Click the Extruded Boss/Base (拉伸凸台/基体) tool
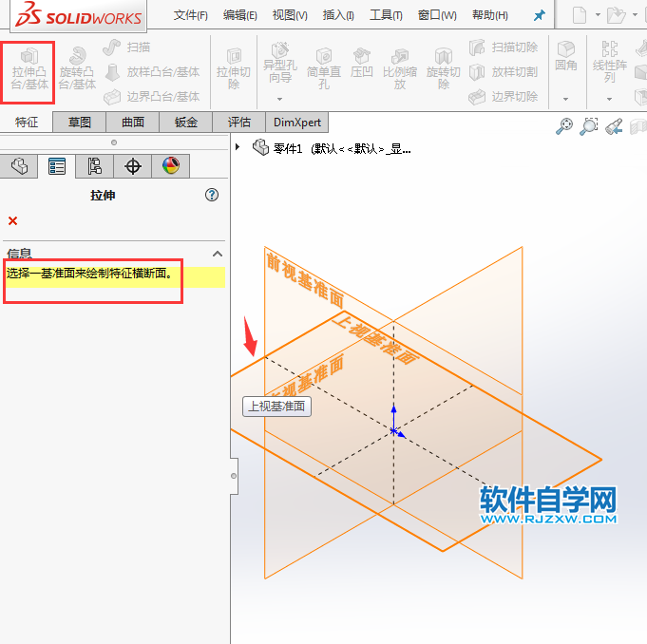Screen dimensions: 647x644 [x=29, y=71]
